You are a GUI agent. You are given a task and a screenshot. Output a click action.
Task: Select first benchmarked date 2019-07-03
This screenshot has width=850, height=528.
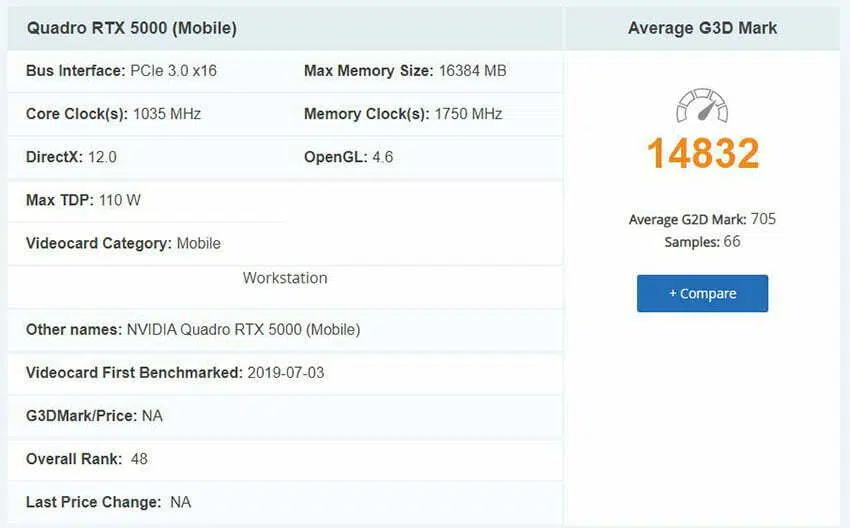[x=286, y=373]
